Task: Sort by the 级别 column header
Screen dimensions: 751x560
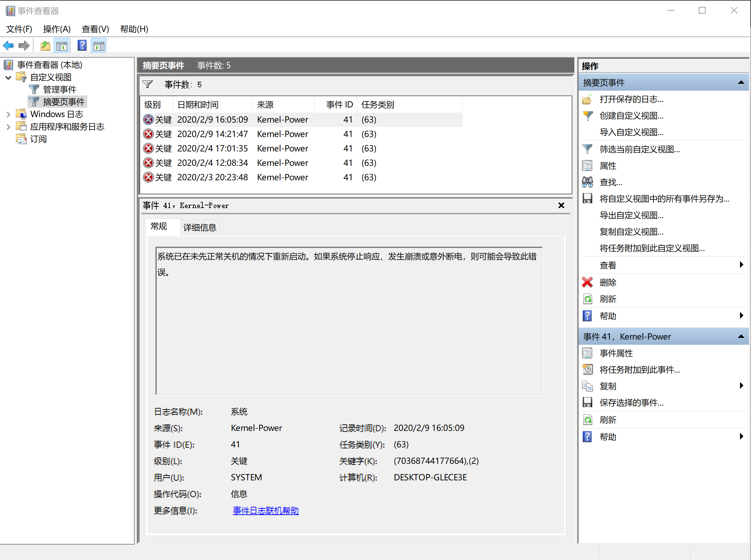Action: pos(156,105)
